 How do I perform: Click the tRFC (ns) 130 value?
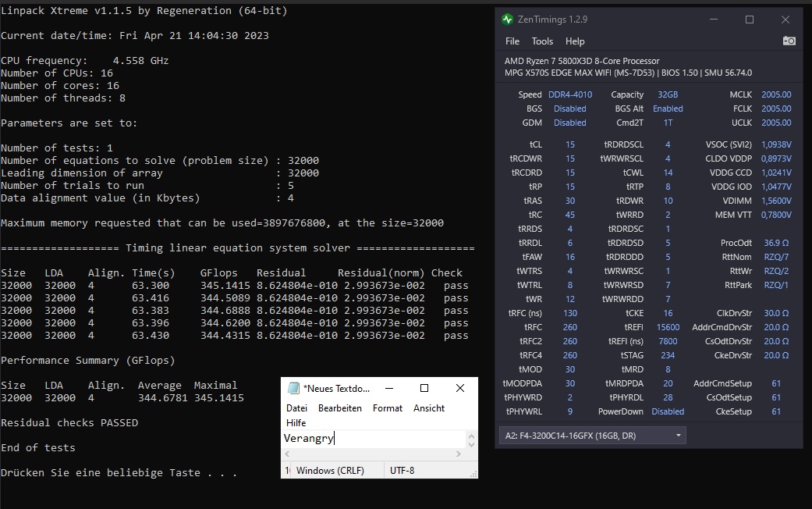570,314
